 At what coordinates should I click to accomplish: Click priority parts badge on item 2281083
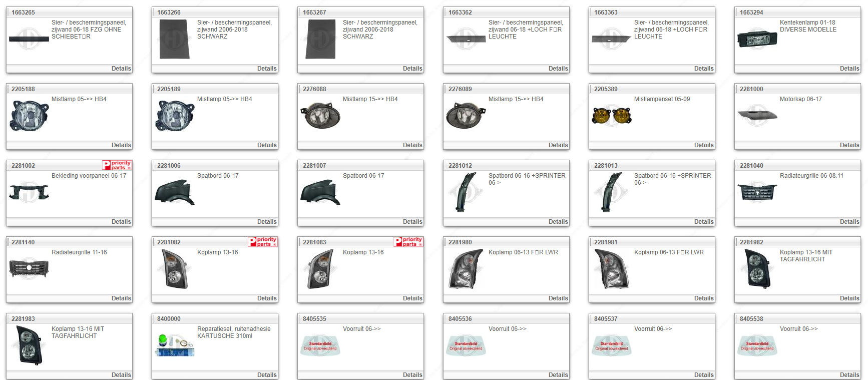408,242
